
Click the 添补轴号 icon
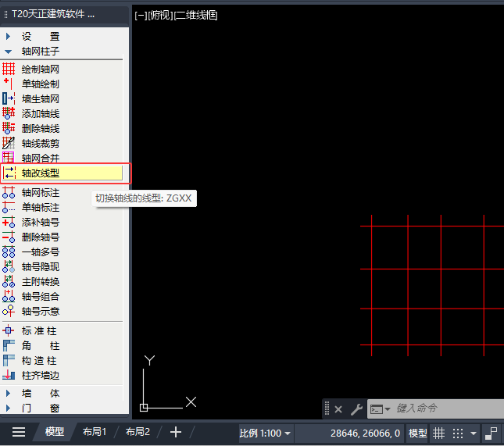[x=9, y=222]
